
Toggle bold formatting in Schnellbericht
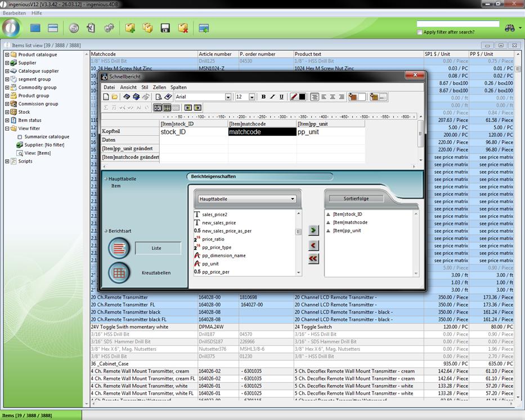[x=263, y=97]
